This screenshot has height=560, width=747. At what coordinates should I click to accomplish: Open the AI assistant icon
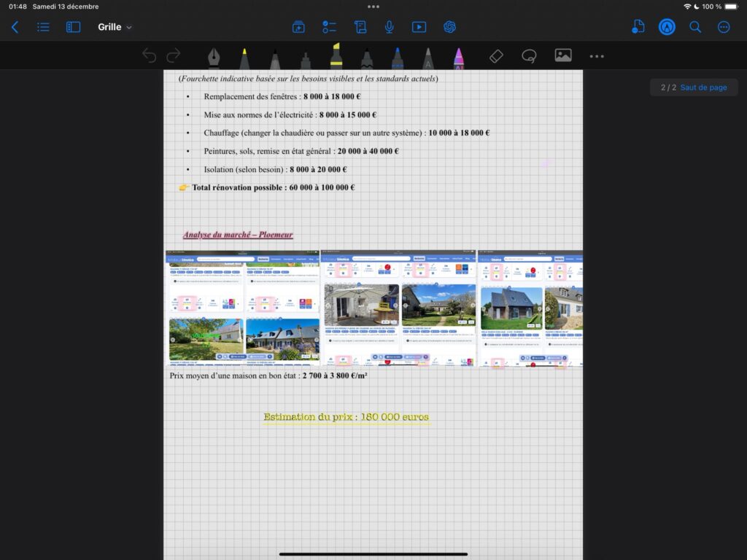tap(449, 27)
